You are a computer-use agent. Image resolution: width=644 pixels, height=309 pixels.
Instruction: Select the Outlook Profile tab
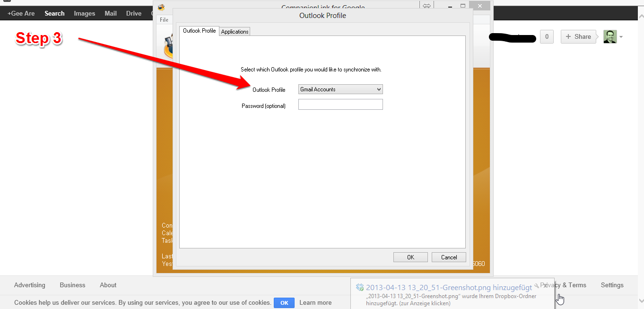tap(199, 31)
